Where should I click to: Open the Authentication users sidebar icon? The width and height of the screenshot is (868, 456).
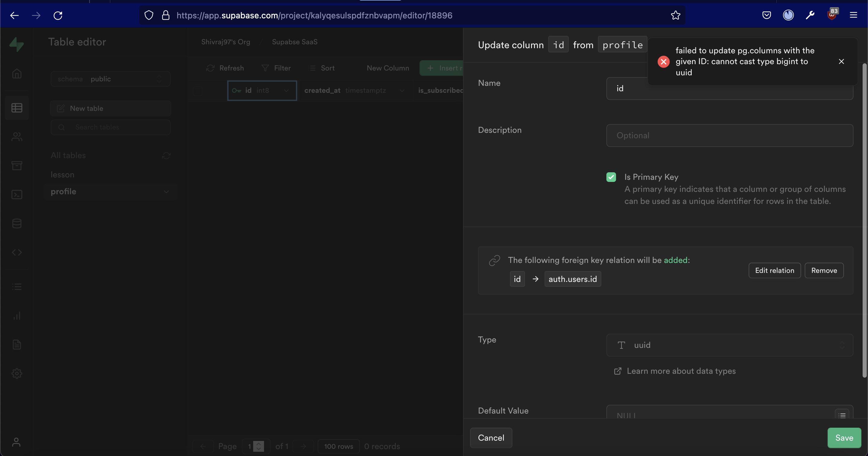[x=17, y=137]
